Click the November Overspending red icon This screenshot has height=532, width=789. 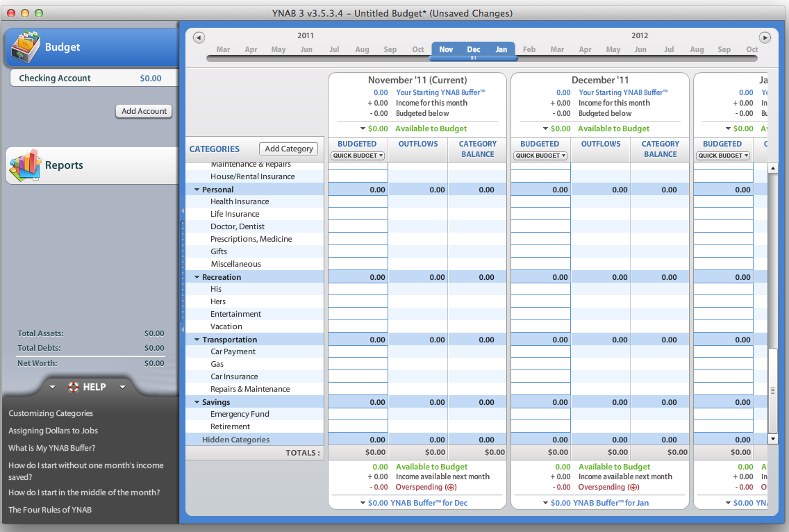pyautogui.click(x=451, y=488)
